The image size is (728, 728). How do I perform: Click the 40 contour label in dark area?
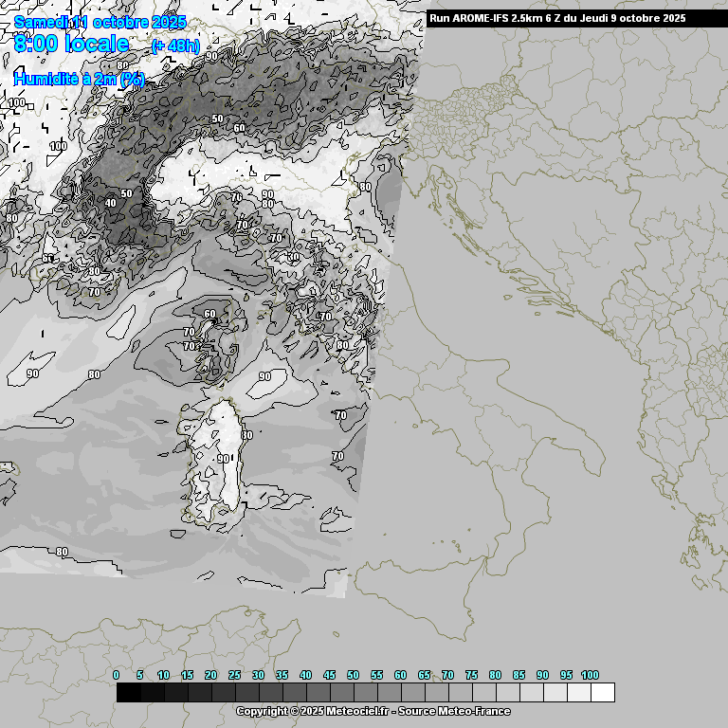tap(111, 203)
